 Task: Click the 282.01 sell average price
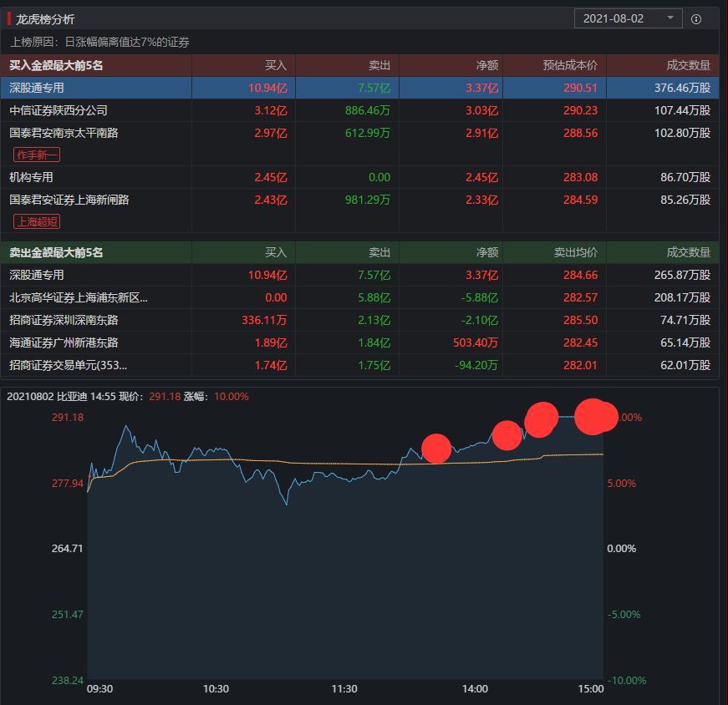(580, 365)
